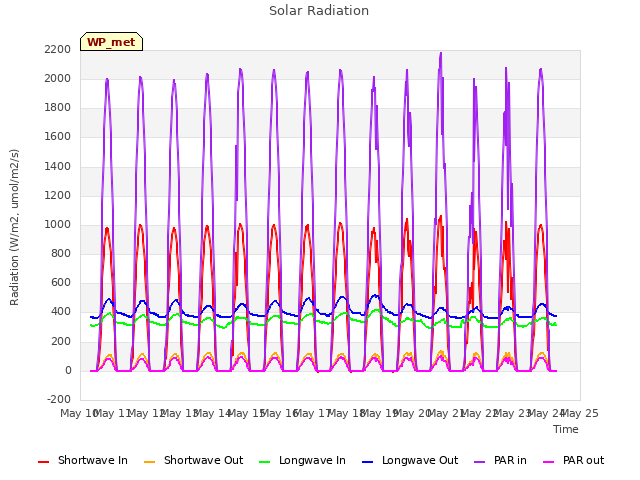
Task: Click the -200 y-axis tick label
Action: tap(59, 399)
